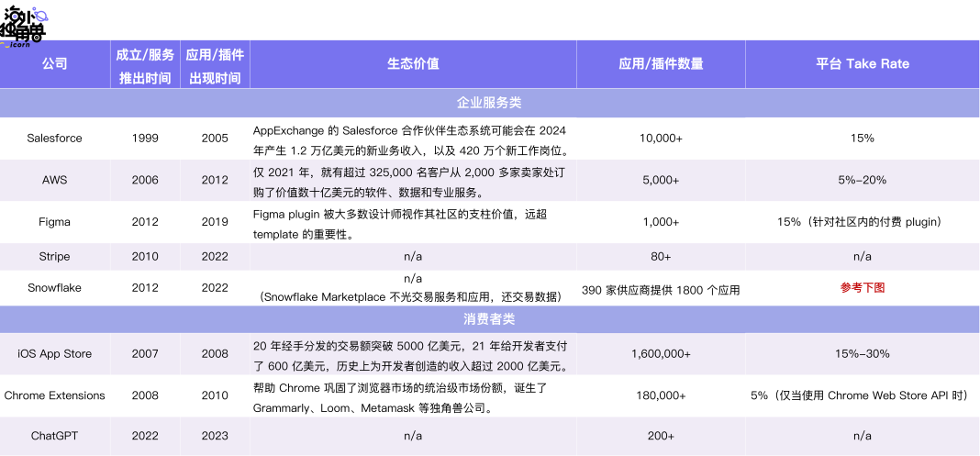The height and width of the screenshot is (456, 980).
Task: Click the 应用/插件数量 column header
Action: (x=661, y=63)
